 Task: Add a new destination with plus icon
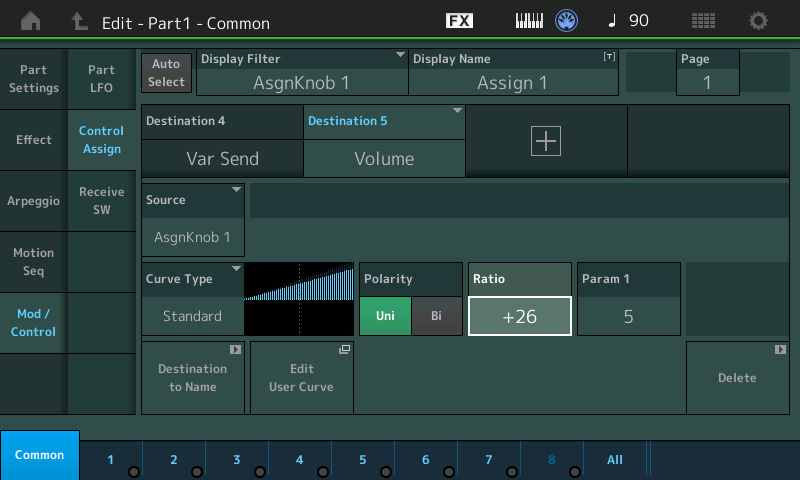tap(546, 141)
